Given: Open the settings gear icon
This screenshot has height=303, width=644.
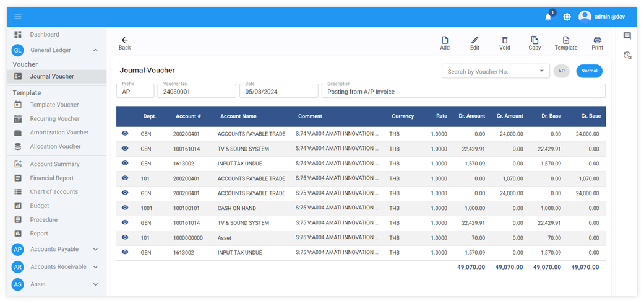Looking at the screenshot, I should click(x=567, y=17).
